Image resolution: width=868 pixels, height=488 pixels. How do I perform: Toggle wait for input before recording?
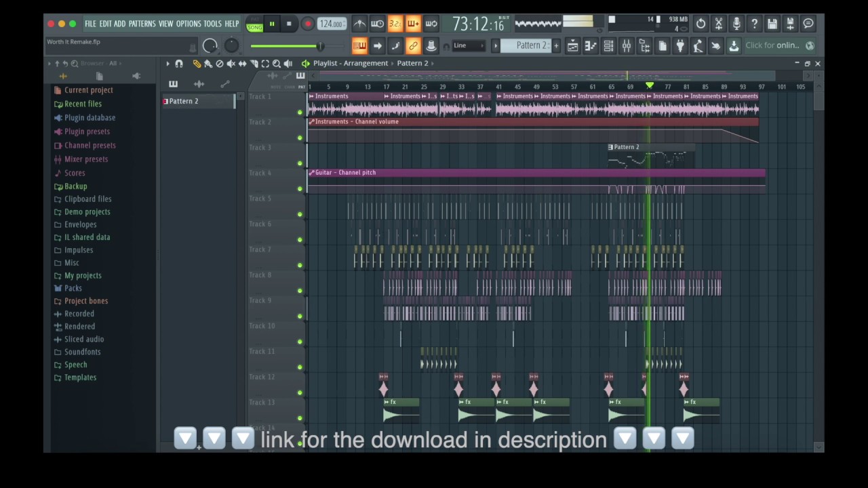click(x=377, y=24)
